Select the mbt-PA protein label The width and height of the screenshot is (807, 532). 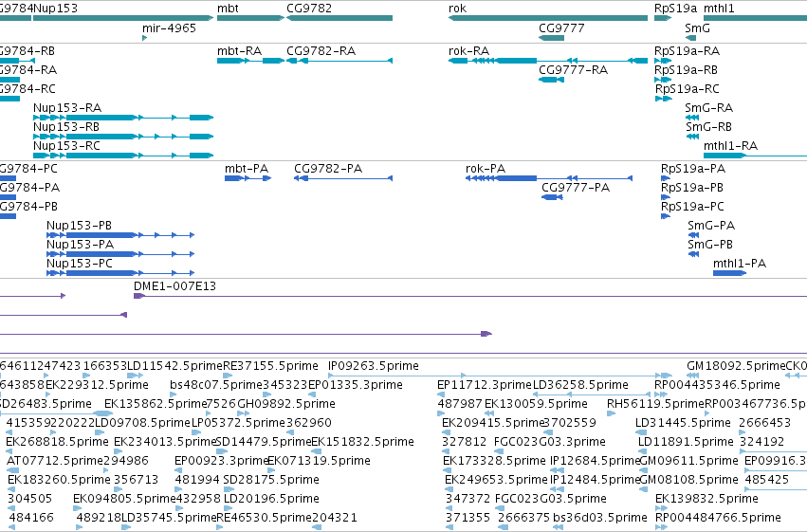click(x=247, y=169)
